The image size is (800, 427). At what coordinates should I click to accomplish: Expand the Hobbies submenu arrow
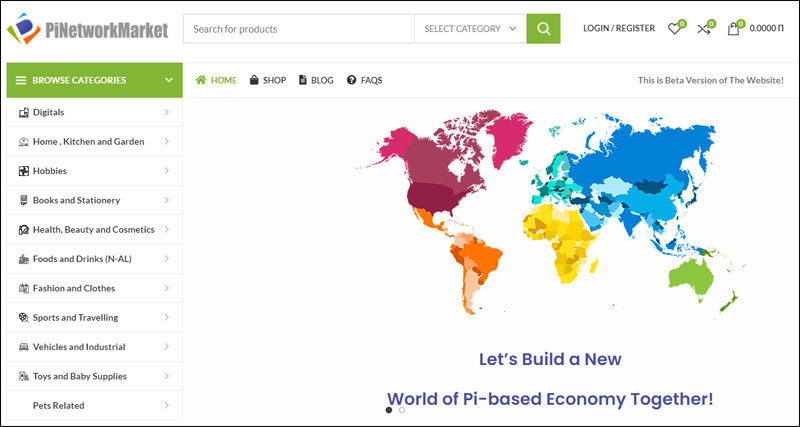tap(166, 171)
